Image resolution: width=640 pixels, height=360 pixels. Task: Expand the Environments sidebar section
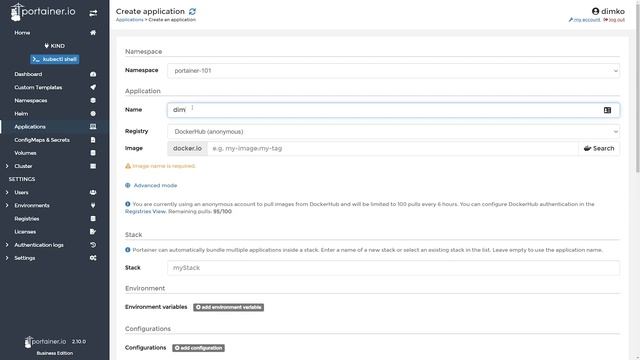pos(7,205)
